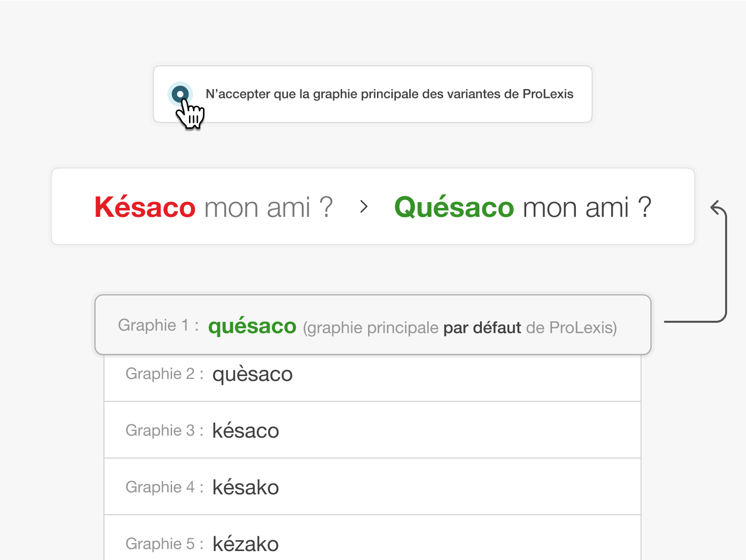Pick the "kézako" spelling variant
The width and height of the screenshot is (746, 560).
pos(245,544)
